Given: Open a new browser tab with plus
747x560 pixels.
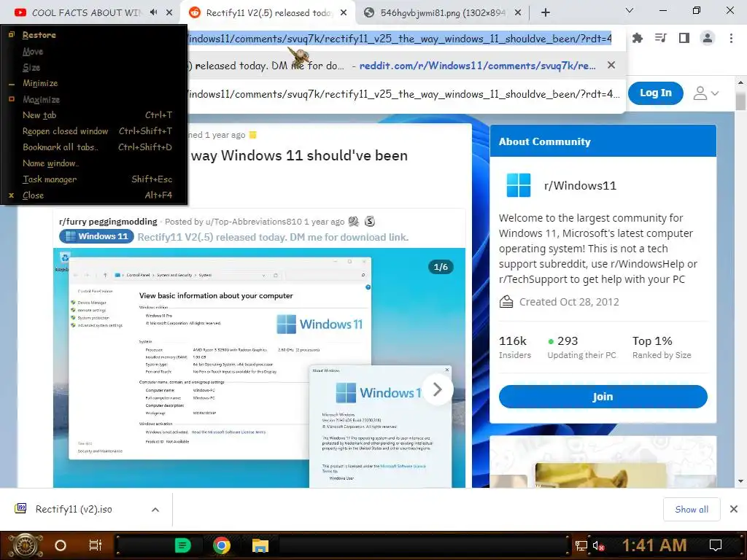Looking at the screenshot, I should pyautogui.click(x=546, y=13).
